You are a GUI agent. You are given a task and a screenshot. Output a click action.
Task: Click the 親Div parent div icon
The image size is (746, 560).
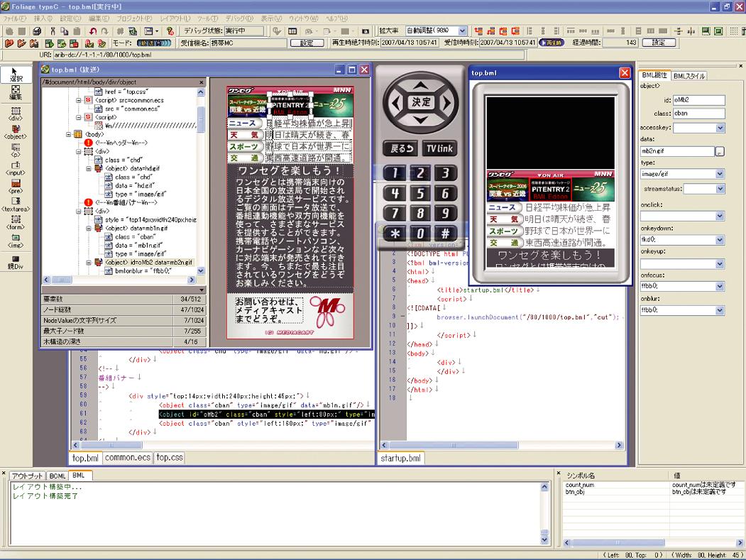[16, 262]
